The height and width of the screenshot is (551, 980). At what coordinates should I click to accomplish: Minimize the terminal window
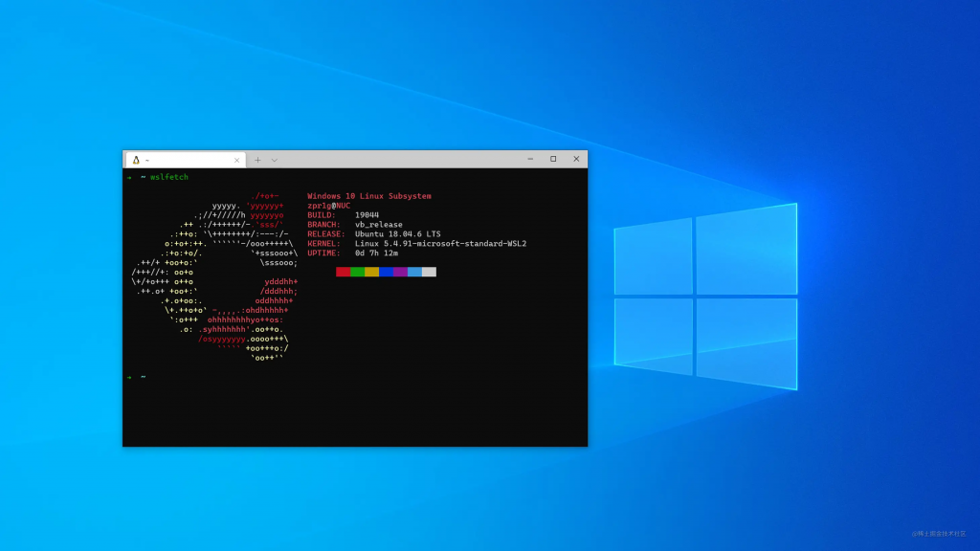[530, 160]
